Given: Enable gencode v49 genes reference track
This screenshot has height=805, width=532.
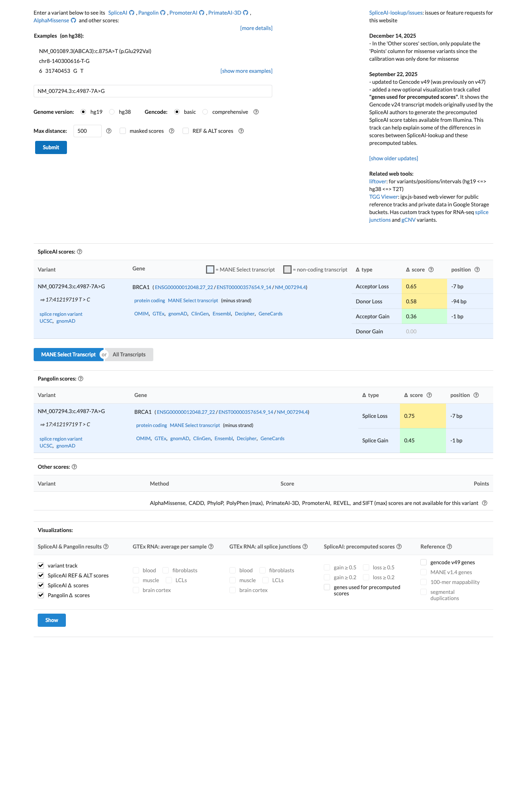Looking at the screenshot, I should 424,562.
